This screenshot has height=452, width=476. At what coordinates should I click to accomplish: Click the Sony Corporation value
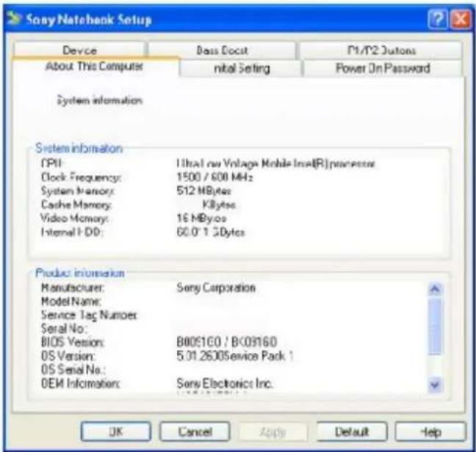[216, 287]
